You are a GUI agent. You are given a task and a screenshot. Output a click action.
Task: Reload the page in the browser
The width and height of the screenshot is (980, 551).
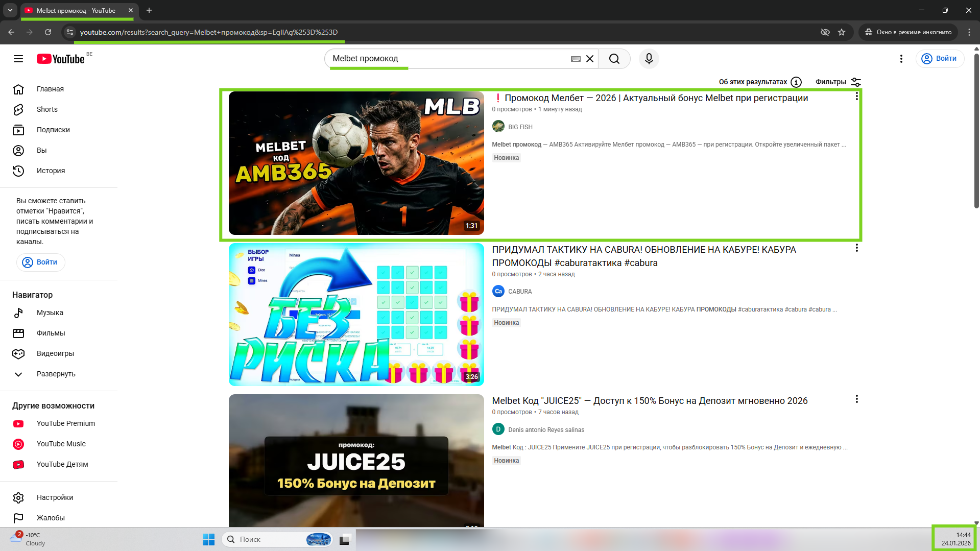pos(48,32)
